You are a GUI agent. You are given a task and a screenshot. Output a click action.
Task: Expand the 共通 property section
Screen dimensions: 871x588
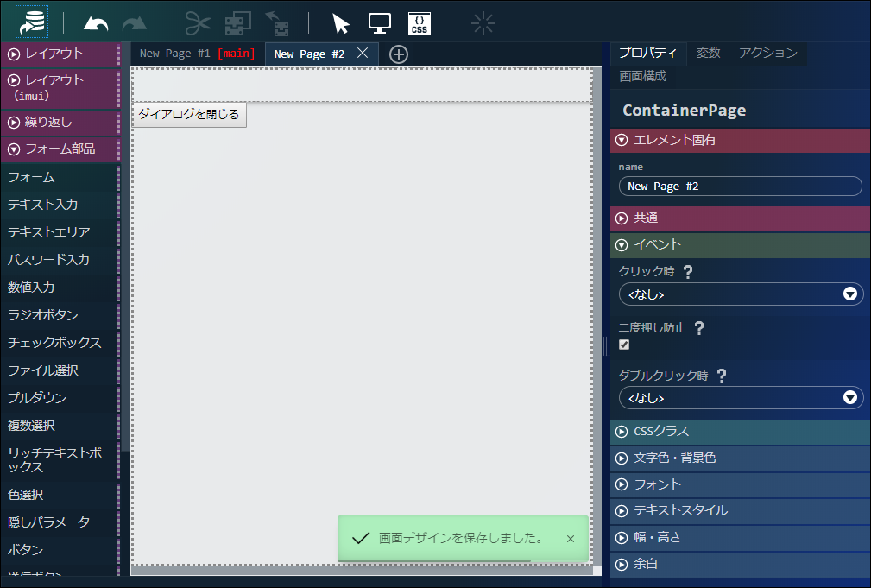[x=740, y=218]
